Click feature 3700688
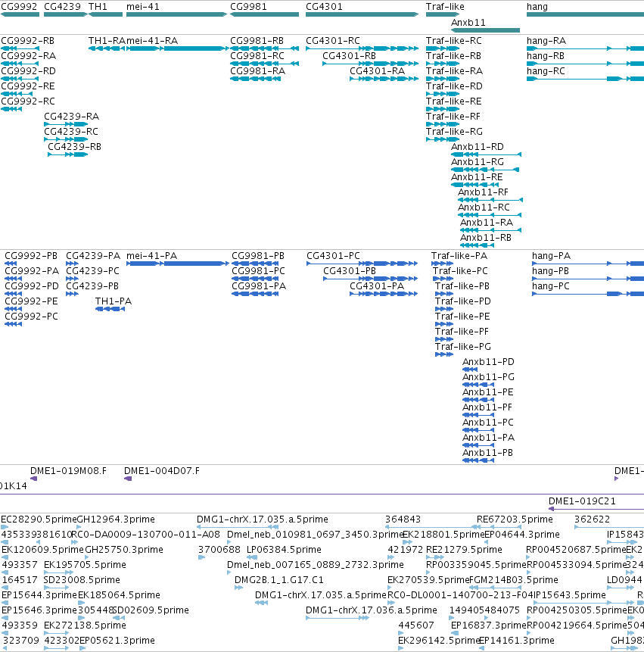Viewport: 644px width, 652px height. click(x=201, y=557)
